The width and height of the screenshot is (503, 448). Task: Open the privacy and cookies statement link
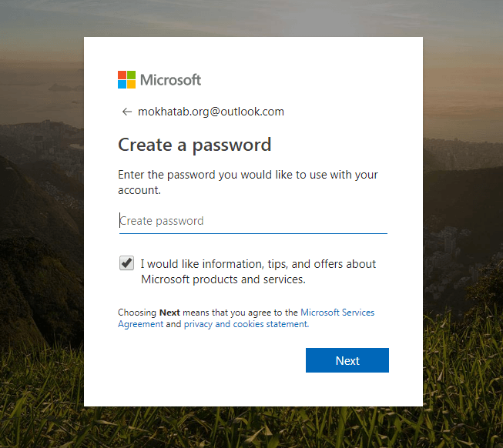click(246, 324)
